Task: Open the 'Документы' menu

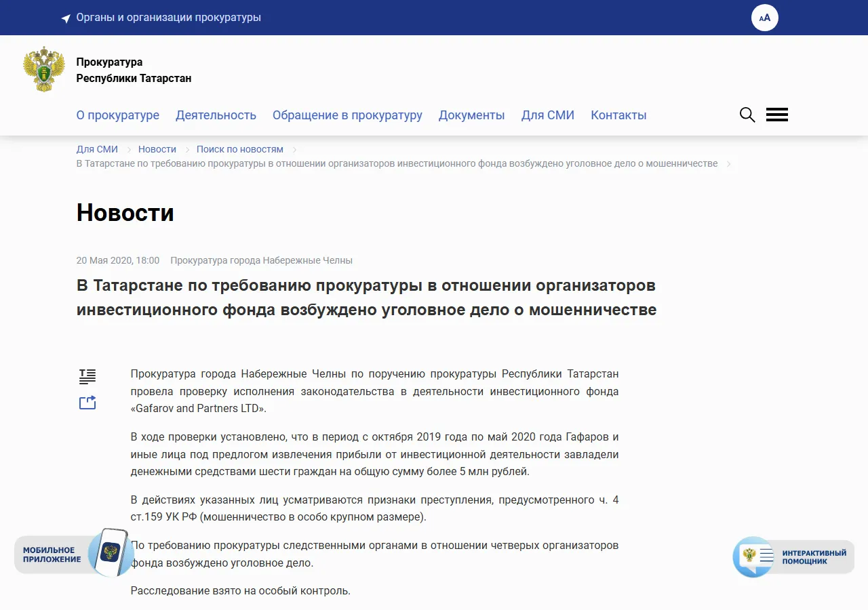Action: point(471,115)
